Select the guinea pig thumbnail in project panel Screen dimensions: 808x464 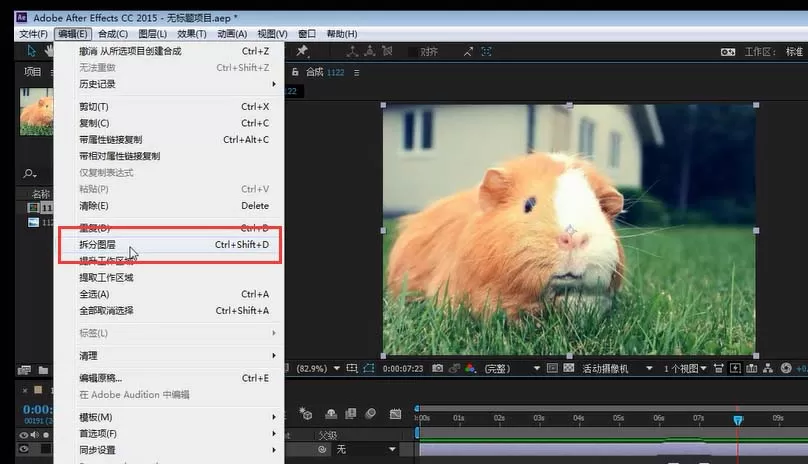point(37,111)
